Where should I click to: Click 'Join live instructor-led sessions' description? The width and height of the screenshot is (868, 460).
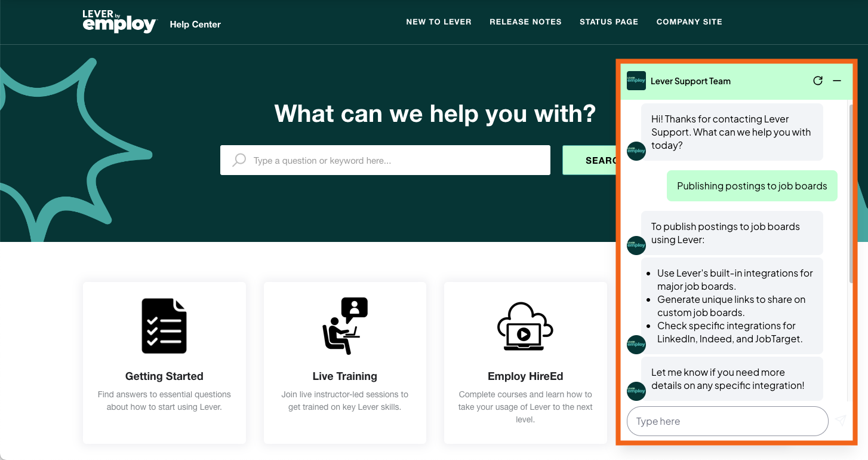[x=345, y=401]
